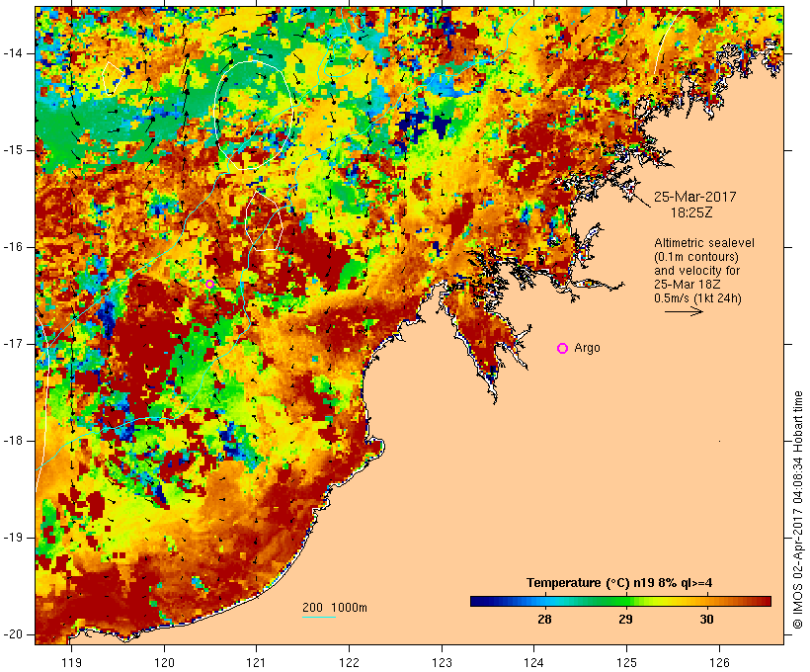
Task: Click the time text '18:25Z'
Action: [691, 212]
